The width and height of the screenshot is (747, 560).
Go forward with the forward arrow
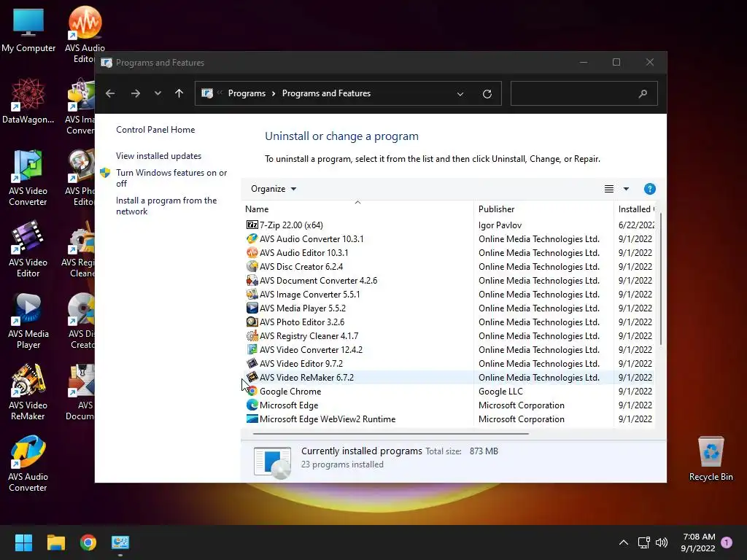[135, 93]
